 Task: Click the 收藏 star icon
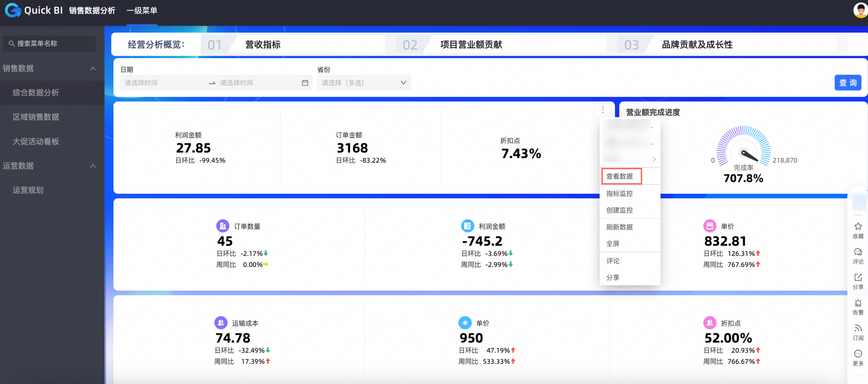pos(858,226)
